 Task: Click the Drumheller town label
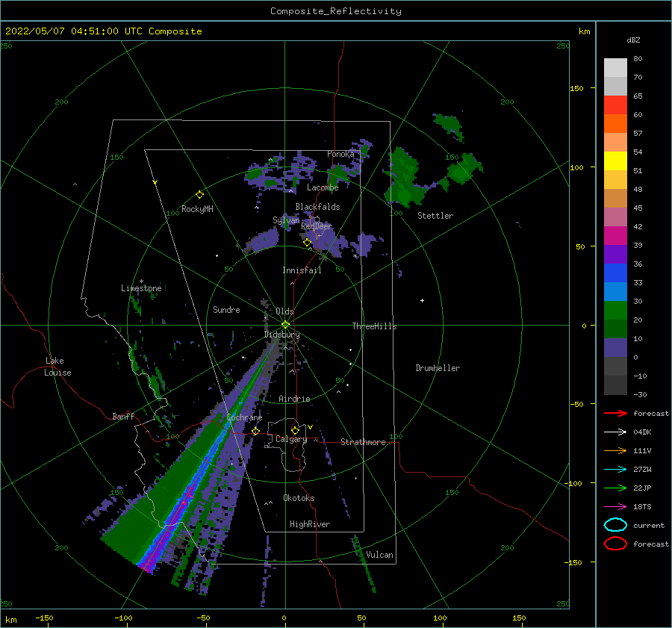[x=438, y=368]
